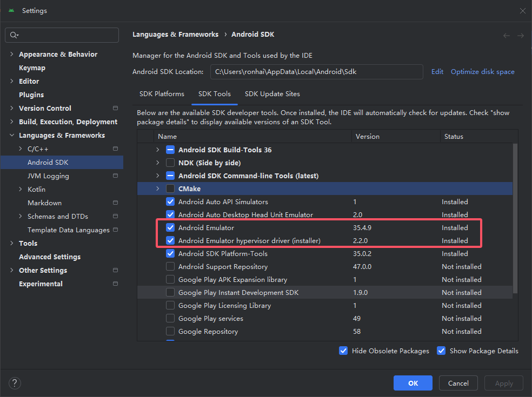This screenshot has height=397, width=532.
Task: Expand the Kotlin settings node
Action: (x=21, y=189)
